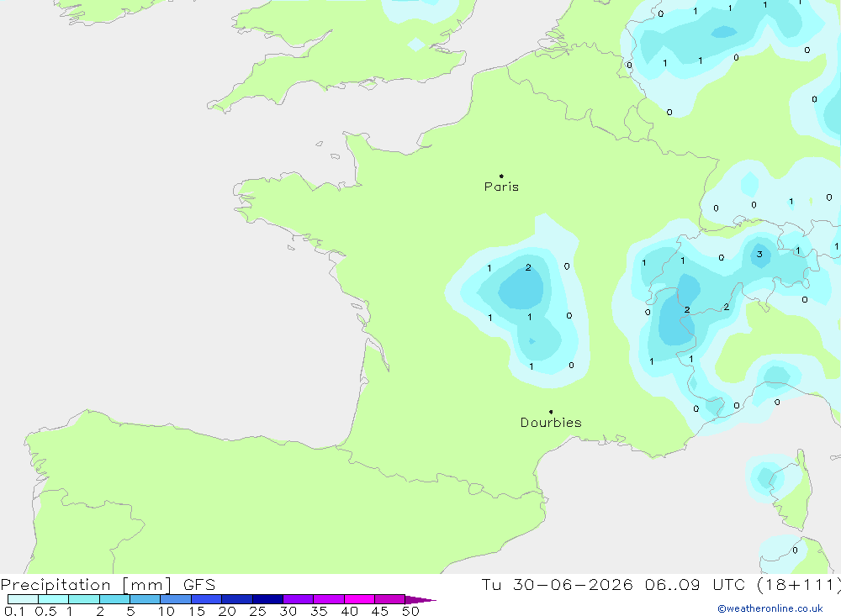Click the legend value label '35'
The width and height of the screenshot is (841, 616).
(x=319, y=611)
